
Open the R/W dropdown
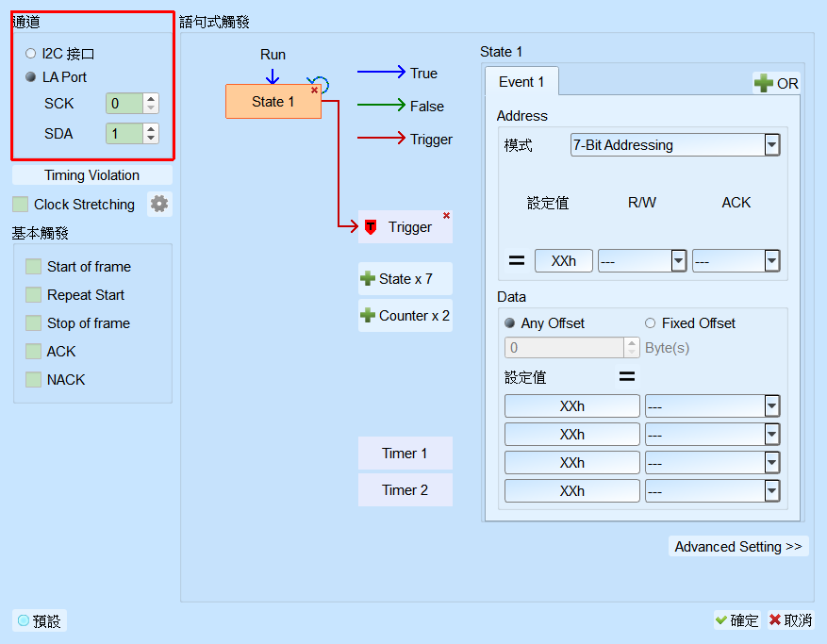point(642,260)
